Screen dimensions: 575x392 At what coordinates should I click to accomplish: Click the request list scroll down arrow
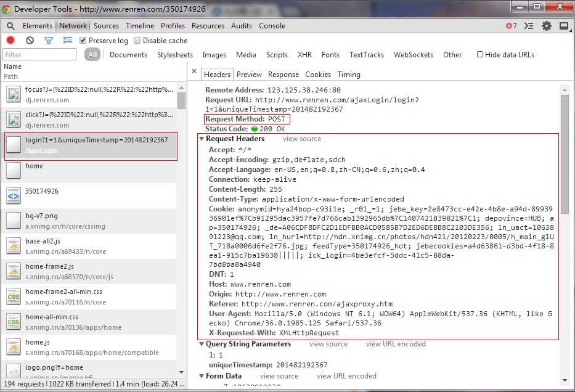[x=182, y=372]
